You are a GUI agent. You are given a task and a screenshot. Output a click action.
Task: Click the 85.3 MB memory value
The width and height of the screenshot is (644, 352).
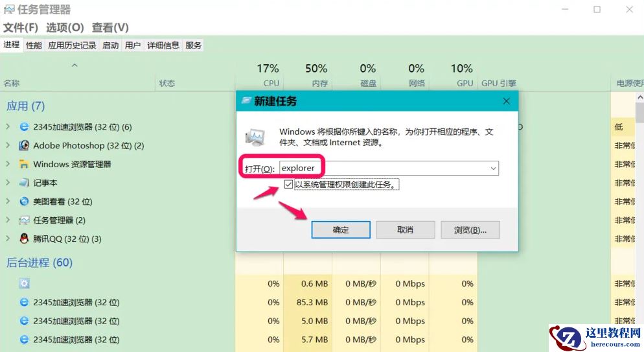tap(312, 303)
